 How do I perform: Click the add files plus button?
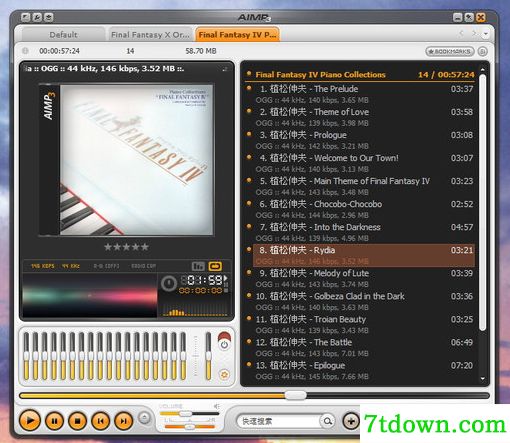[x=351, y=421]
